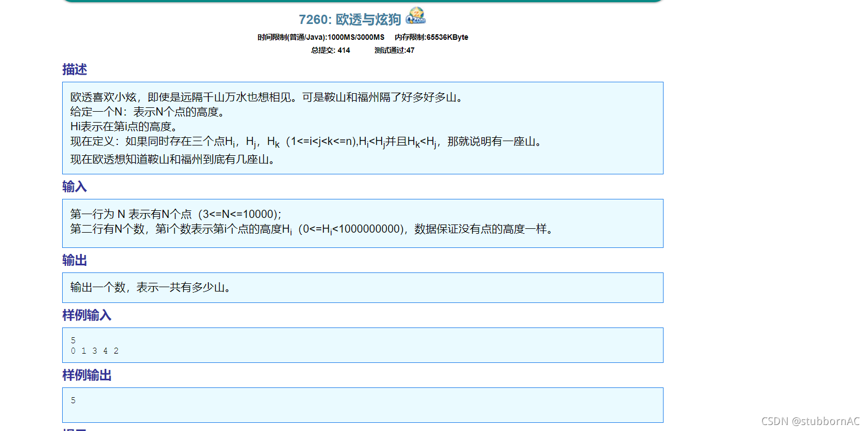868x431 pixels.
Task: Click the memory limit text 65536KByte
Action: click(x=447, y=37)
